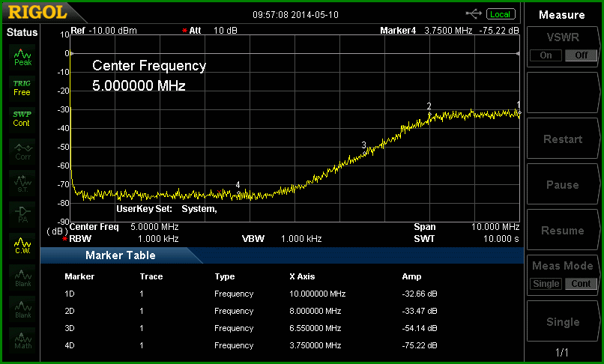The image size is (604, 364).
Task: Click the Restart softkey
Action: click(x=563, y=139)
